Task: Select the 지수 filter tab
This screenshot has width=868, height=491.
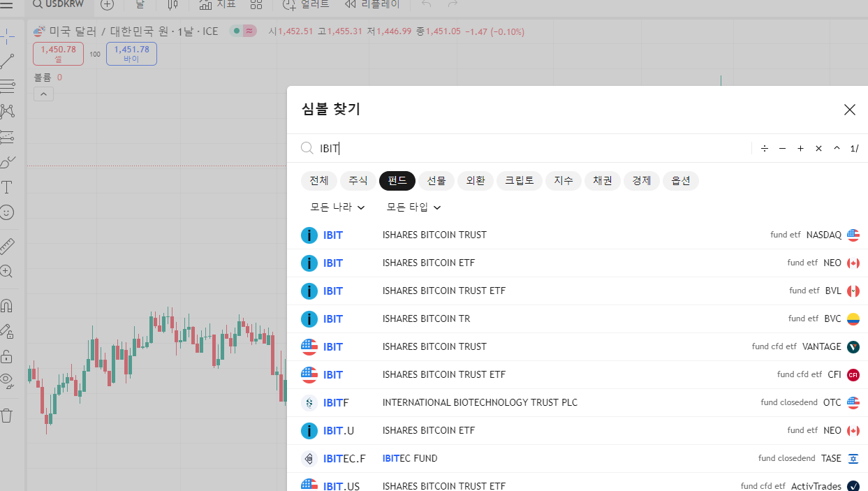Action: (564, 181)
